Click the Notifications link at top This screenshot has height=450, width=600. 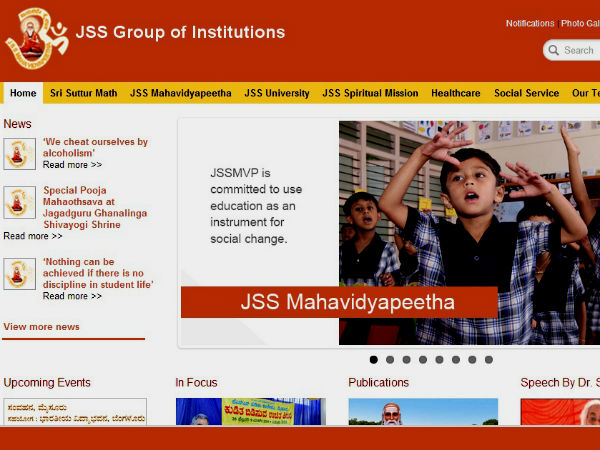pyautogui.click(x=530, y=23)
